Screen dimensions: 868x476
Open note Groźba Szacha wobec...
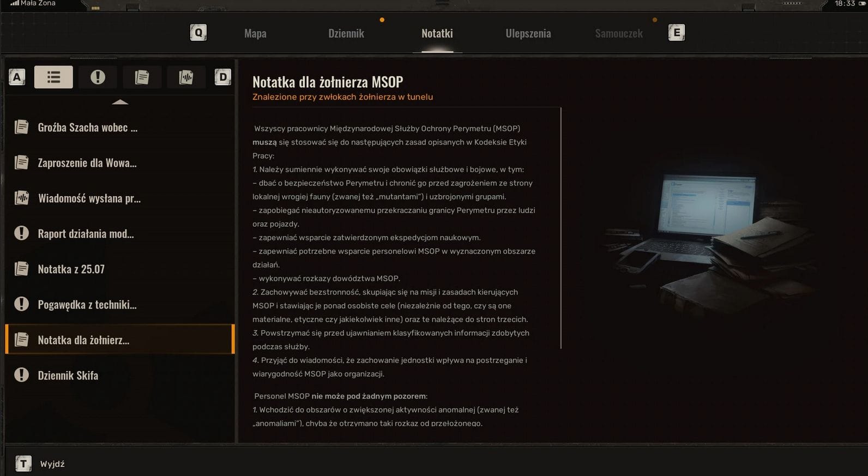coord(120,128)
